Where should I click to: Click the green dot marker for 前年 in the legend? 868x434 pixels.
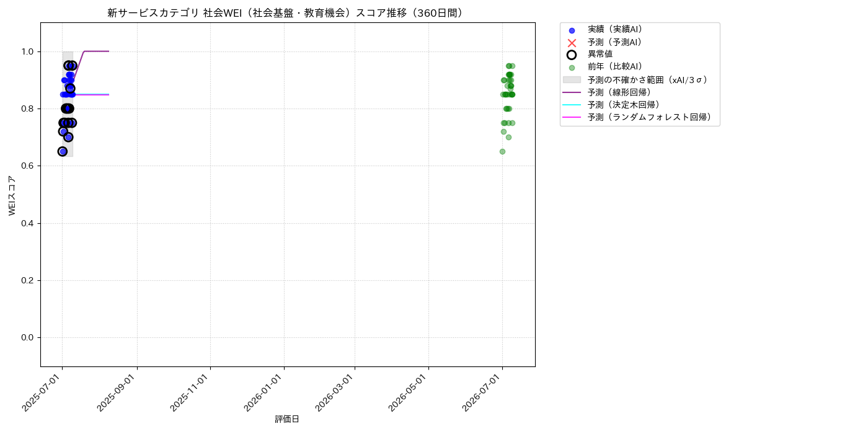pos(572,68)
